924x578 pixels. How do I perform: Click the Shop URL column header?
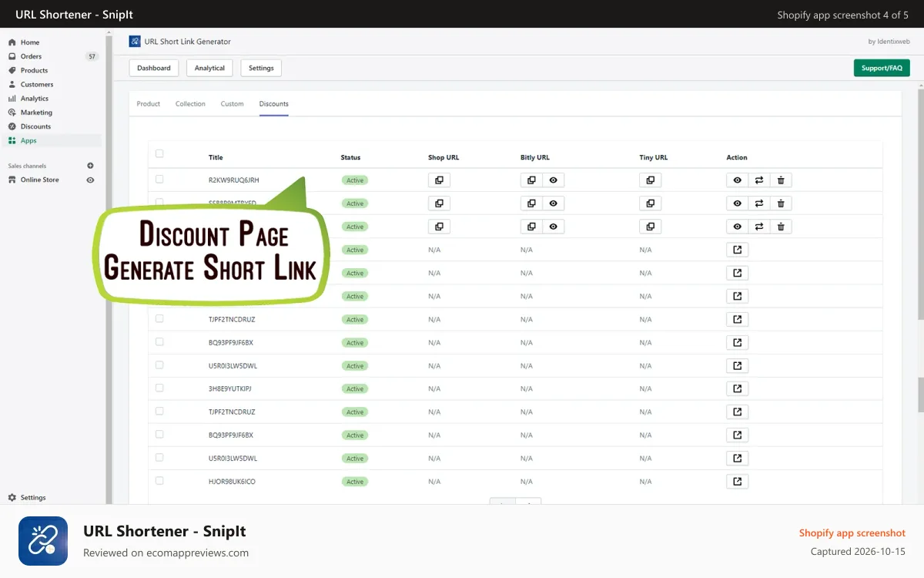(444, 157)
